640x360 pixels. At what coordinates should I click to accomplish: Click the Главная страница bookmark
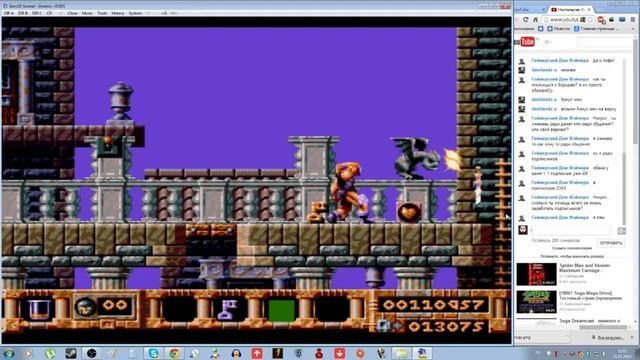596,29
